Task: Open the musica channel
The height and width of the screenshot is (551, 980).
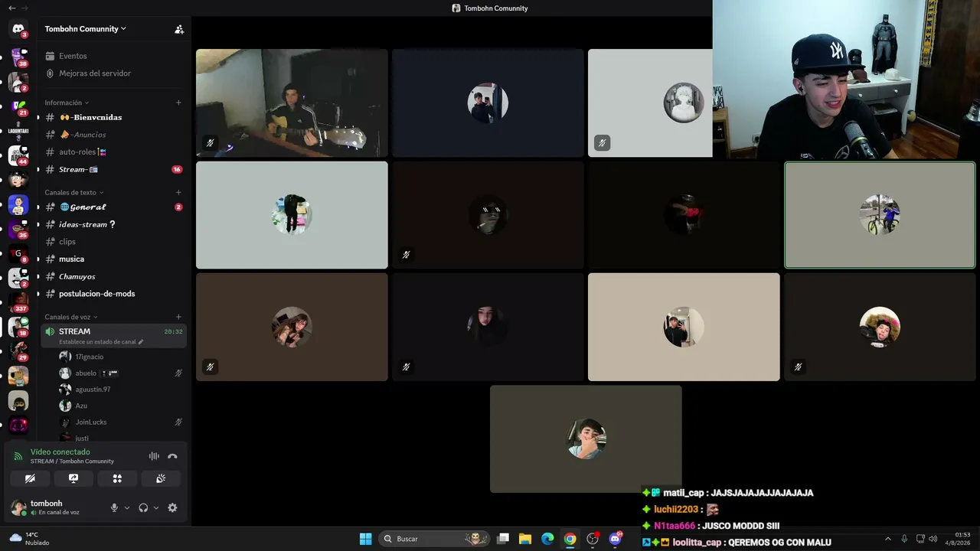Action: (x=113, y=259)
